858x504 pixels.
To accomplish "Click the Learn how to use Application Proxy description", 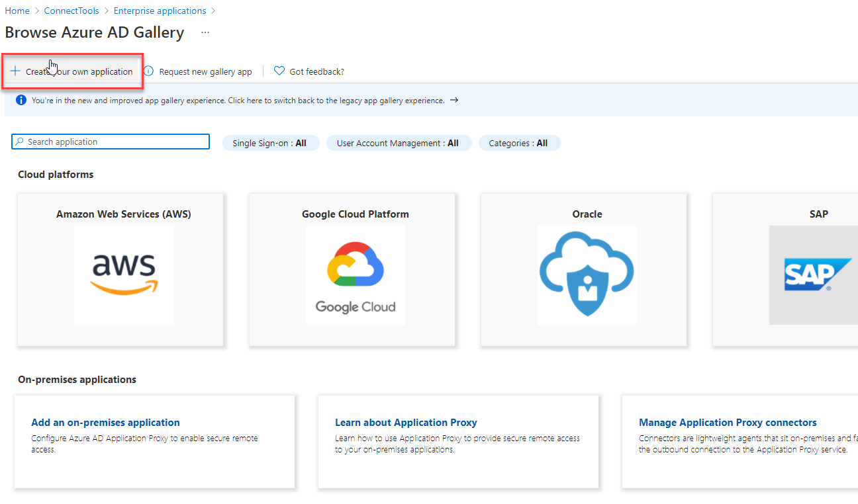I will [x=457, y=444].
